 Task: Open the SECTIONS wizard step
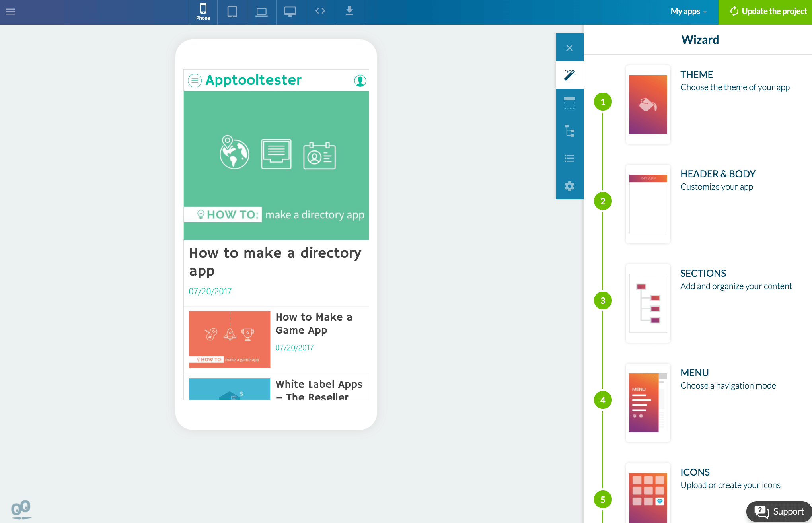(703, 274)
